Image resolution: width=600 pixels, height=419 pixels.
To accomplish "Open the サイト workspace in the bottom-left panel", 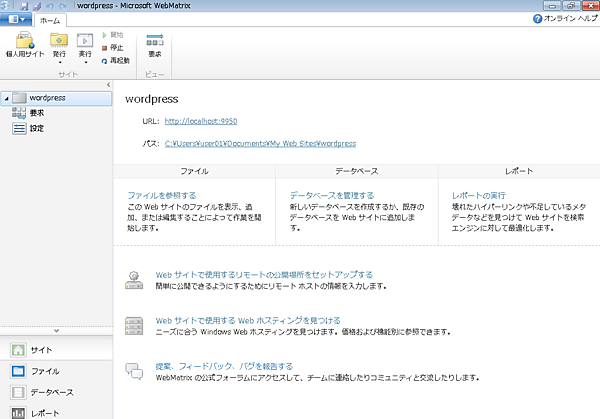I will (x=41, y=350).
